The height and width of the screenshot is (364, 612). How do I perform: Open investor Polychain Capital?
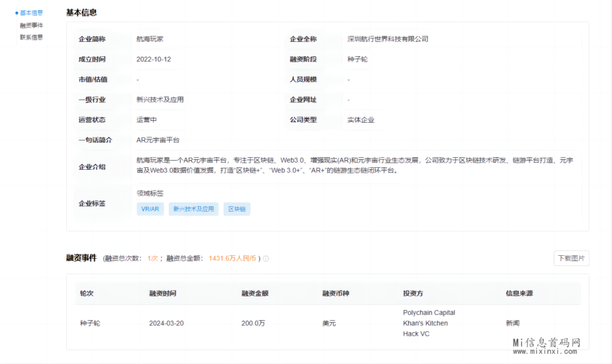coord(429,313)
